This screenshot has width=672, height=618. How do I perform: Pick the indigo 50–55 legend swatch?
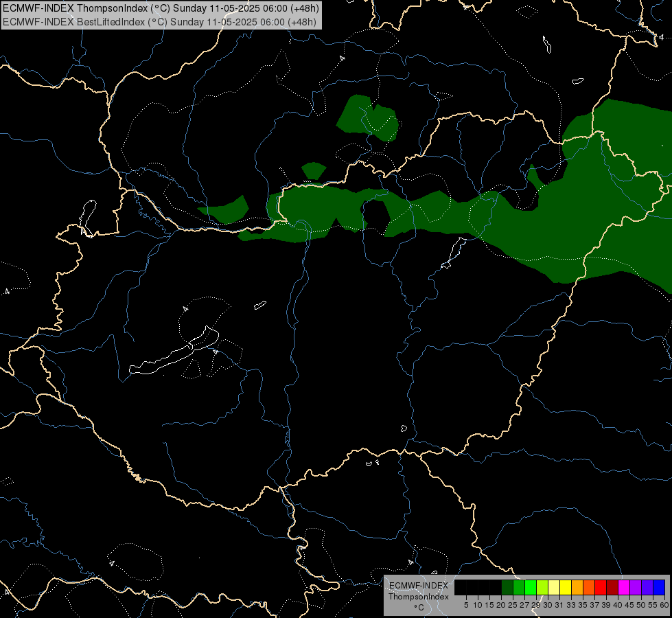point(647,587)
